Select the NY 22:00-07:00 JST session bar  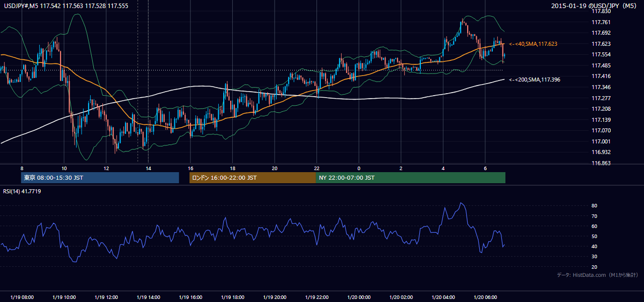tap(411, 178)
